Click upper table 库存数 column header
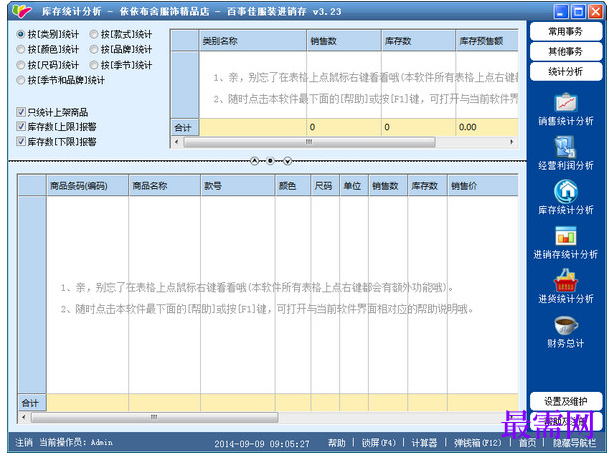613x456 pixels. (419, 41)
